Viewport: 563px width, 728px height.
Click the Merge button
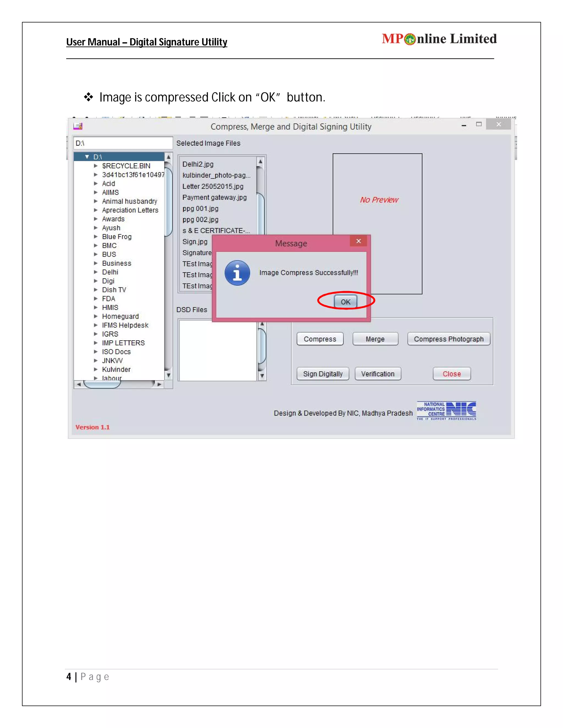click(375, 339)
